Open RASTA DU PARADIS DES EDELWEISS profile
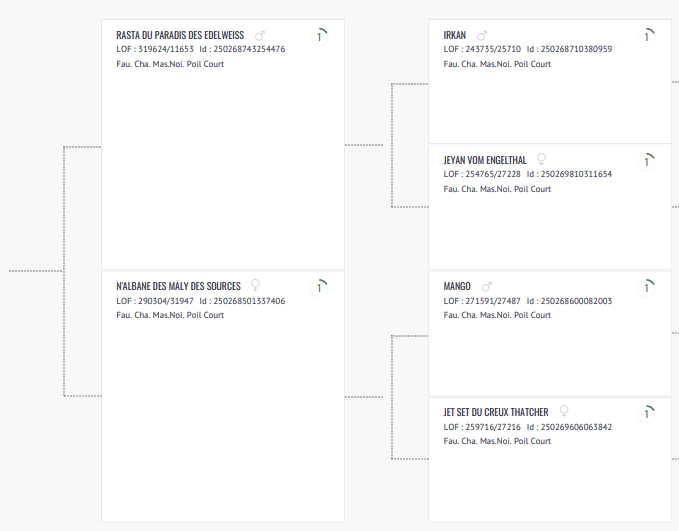 (x=180, y=35)
